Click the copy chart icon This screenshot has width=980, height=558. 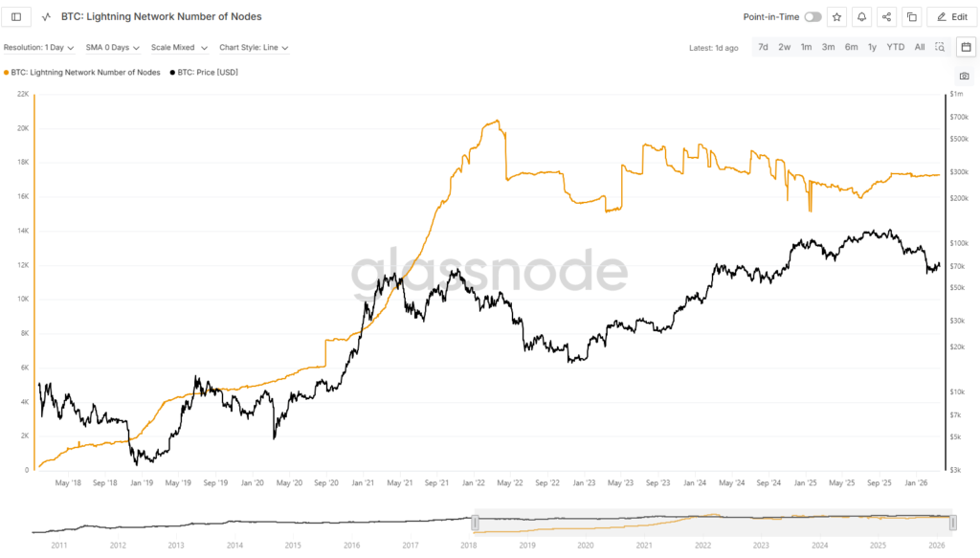(911, 16)
